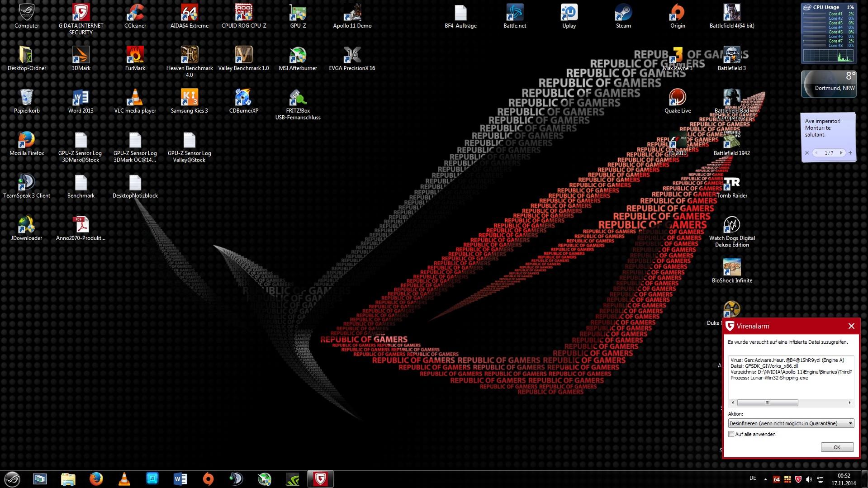Show the next sticky note in notes gadget
Image resolution: width=868 pixels, height=488 pixels.
[x=841, y=153]
